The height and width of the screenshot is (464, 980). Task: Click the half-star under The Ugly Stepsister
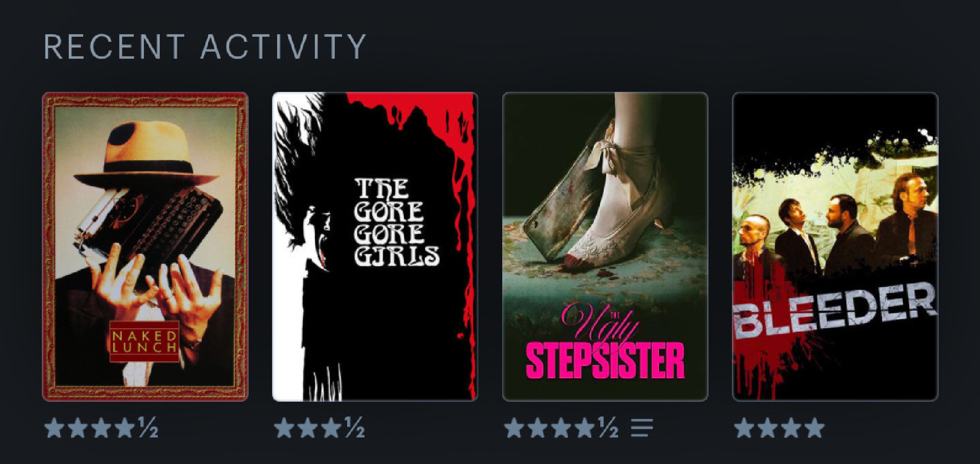click(x=608, y=428)
